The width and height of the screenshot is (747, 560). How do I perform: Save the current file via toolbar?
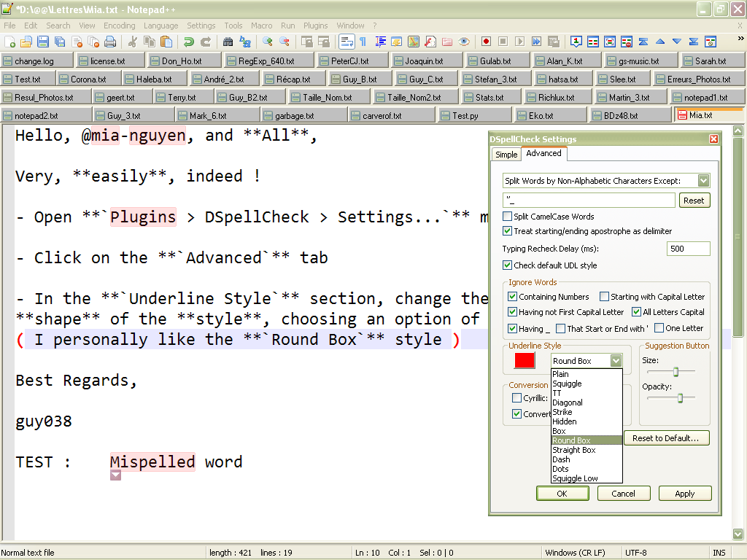[43, 42]
